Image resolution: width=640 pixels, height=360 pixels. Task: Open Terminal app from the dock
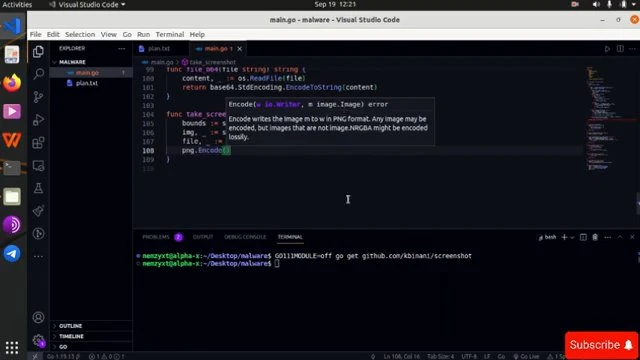tap(12, 168)
